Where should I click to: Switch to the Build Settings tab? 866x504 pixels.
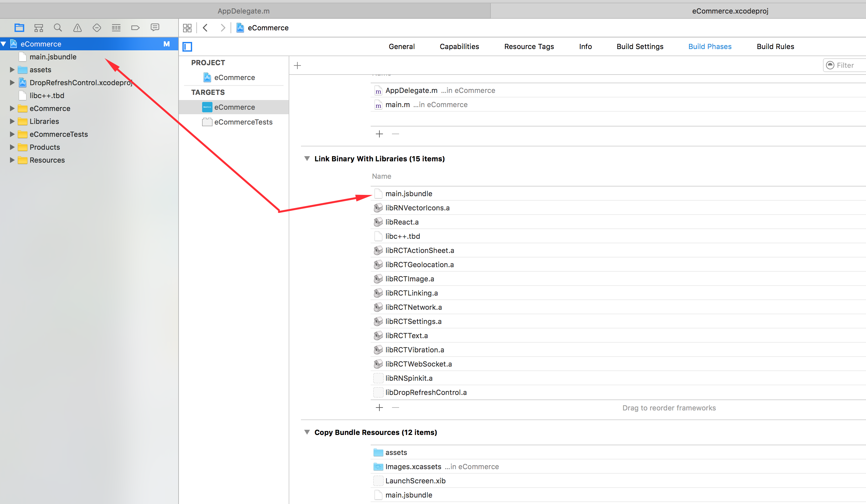click(x=640, y=46)
